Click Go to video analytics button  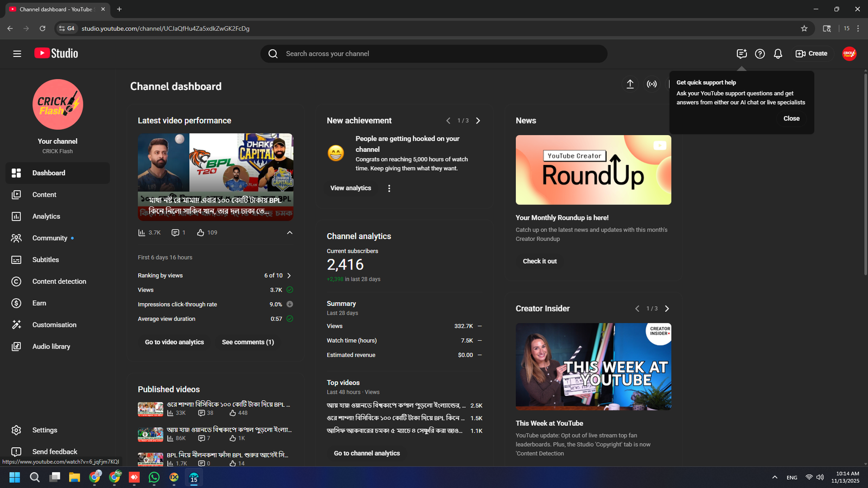click(174, 342)
